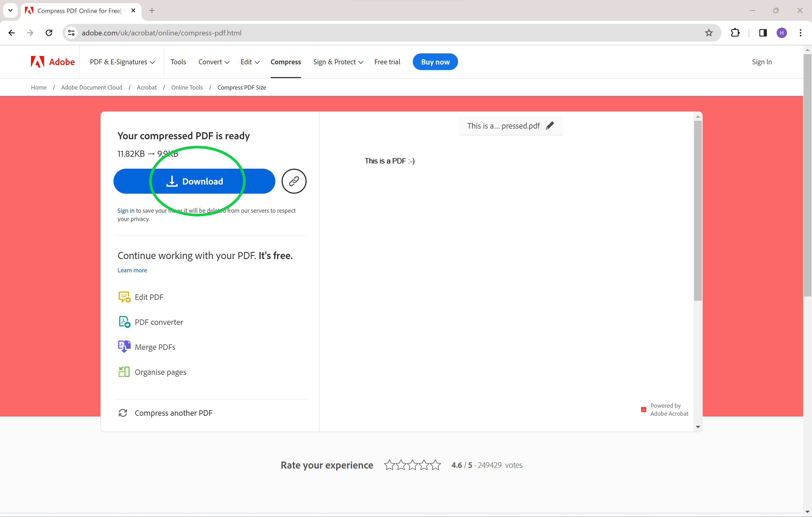
Task: Copy the share link icon button
Action: (294, 181)
